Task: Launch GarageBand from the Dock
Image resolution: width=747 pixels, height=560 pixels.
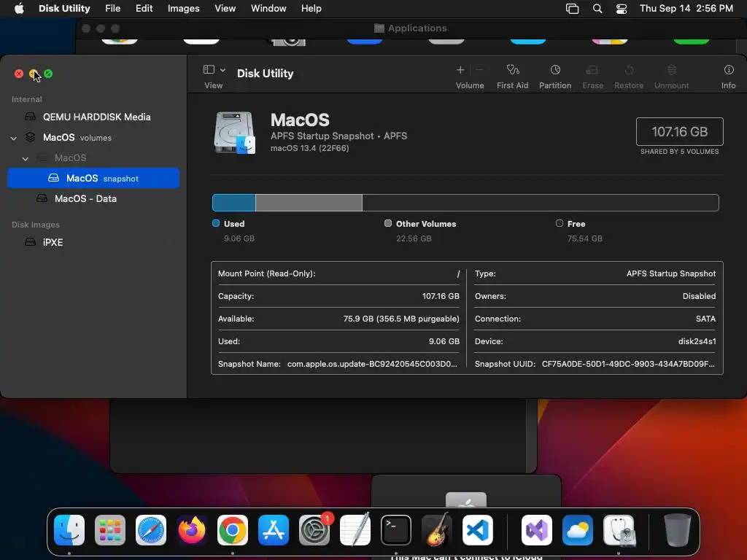Action: (436, 529)
